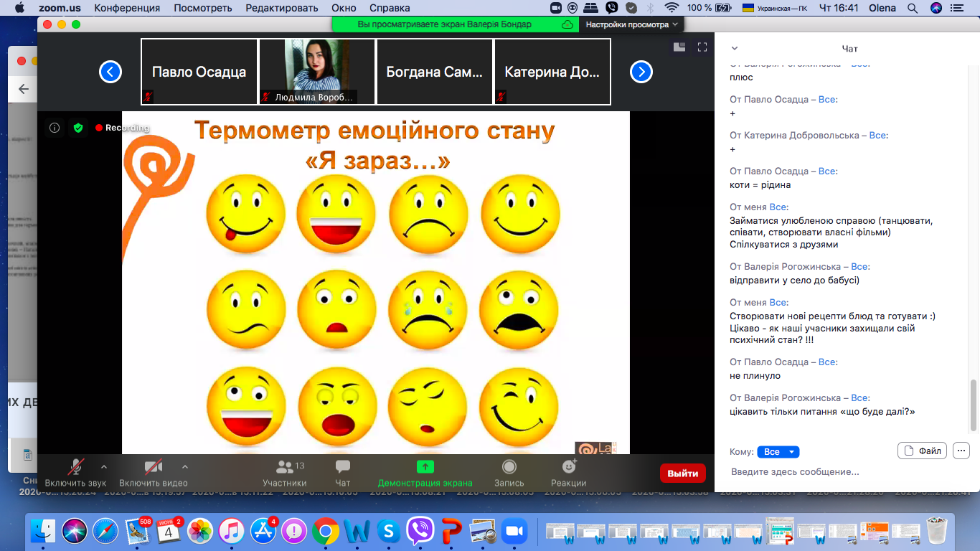This screenshot has width=980, height=551.
Task: Open the 'Все' recipient dropdown in chat
Action: pyautogui.click(x=778, y=452)
